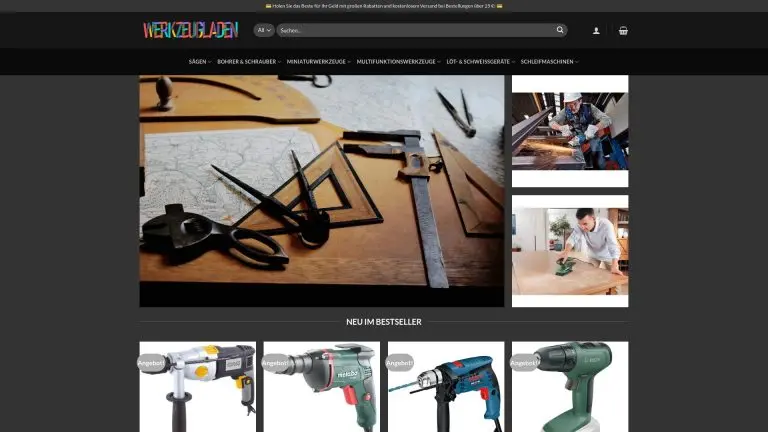Image resolution: width=768 pixels, height=432 pixels.
Task: Click the Werkzeugladen logo
Action: (x=190, y=30)
